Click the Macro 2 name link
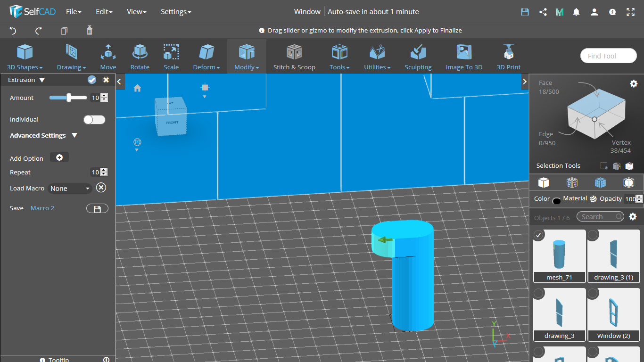This screenshot has height=362, width=644. pyautogui.click(x=42, y=208)
